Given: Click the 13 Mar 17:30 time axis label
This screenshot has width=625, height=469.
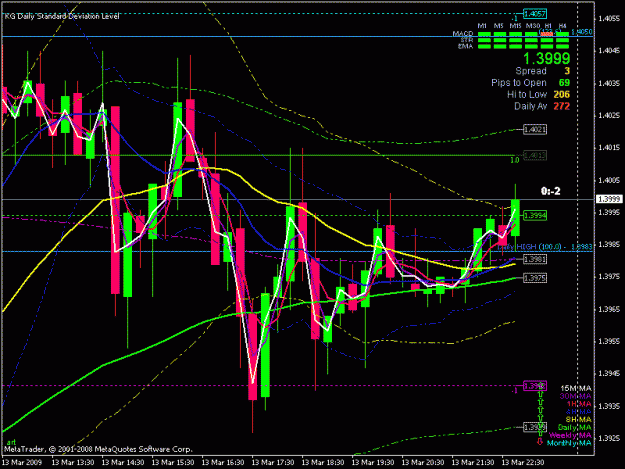Looking at the screenshot, I should pos(273,462).
